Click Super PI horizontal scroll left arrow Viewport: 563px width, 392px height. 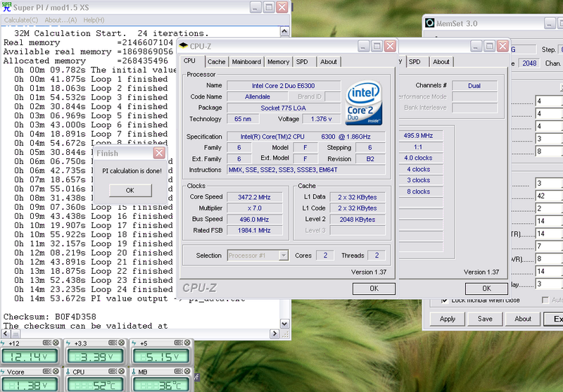6,334
